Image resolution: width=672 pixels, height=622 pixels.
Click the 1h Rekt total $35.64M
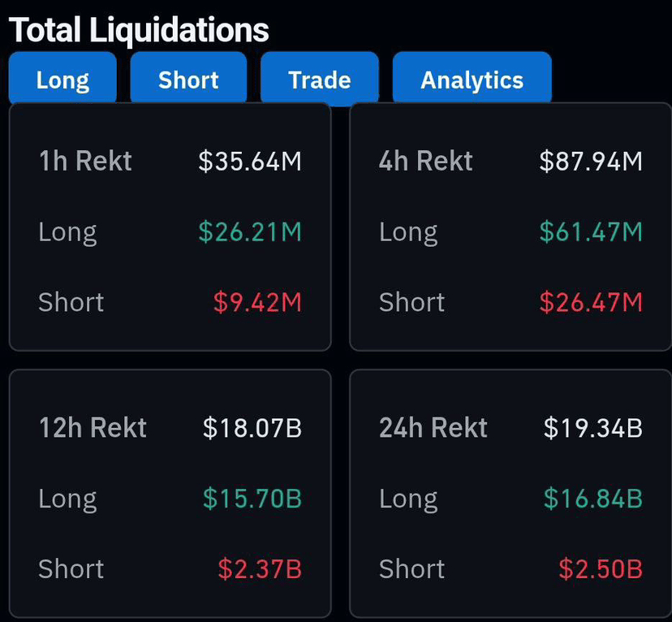point(250,161)
